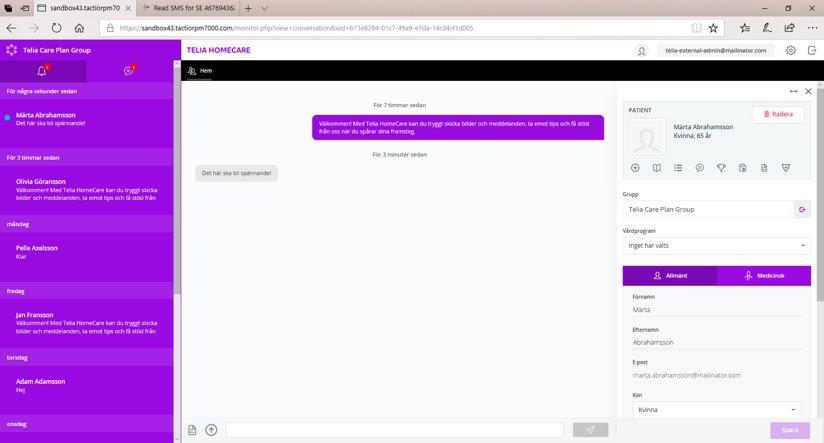Switch to the Allmänt tab
824x443 pixels.
pos(670,276)
